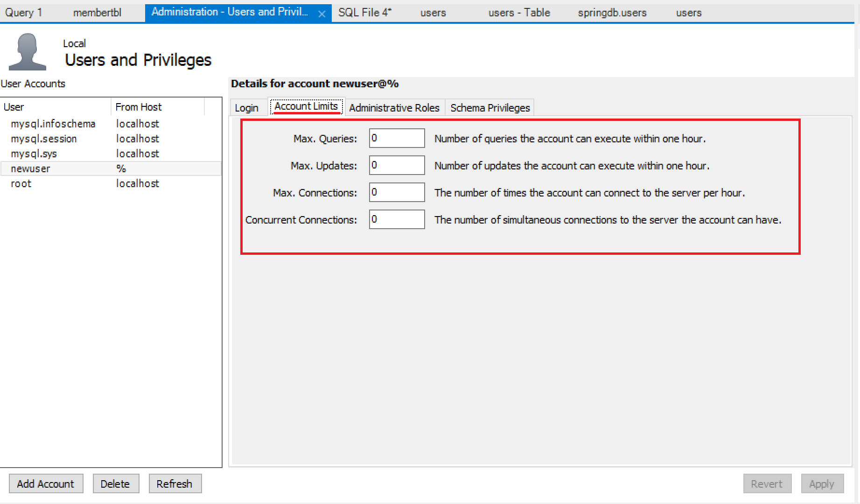Click the Max. Queries input field

(397, 138)
